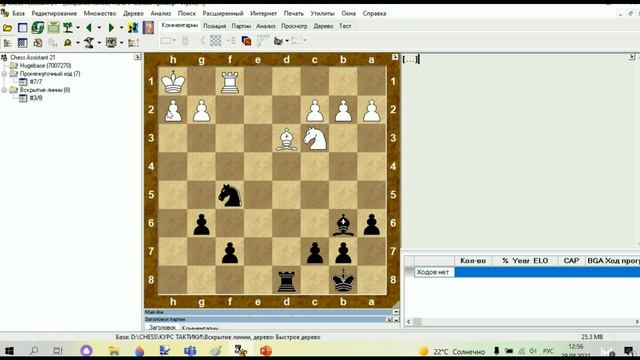Click the question mark help icon
The height and width of the screenshot is (360, 640).
coord(148,28)
